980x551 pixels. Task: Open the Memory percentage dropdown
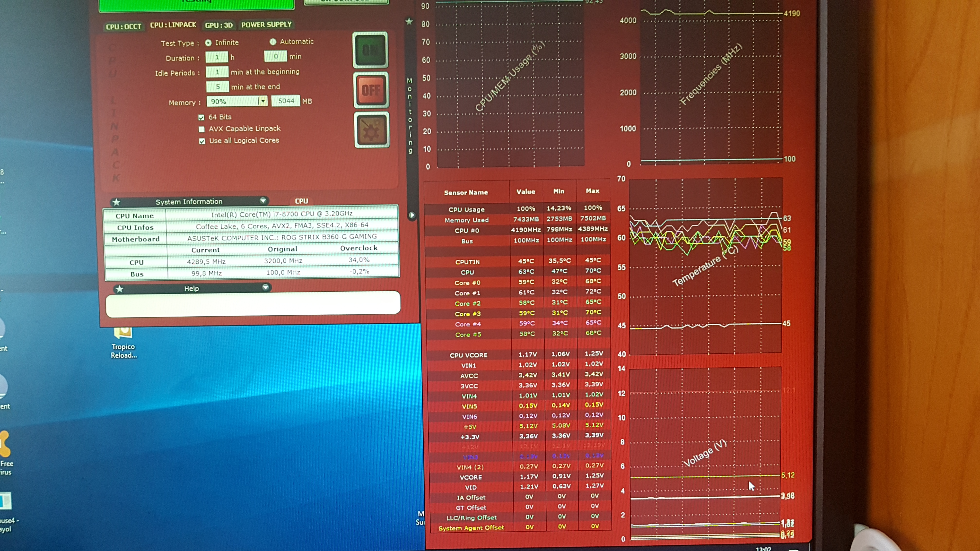click(262, 101)
